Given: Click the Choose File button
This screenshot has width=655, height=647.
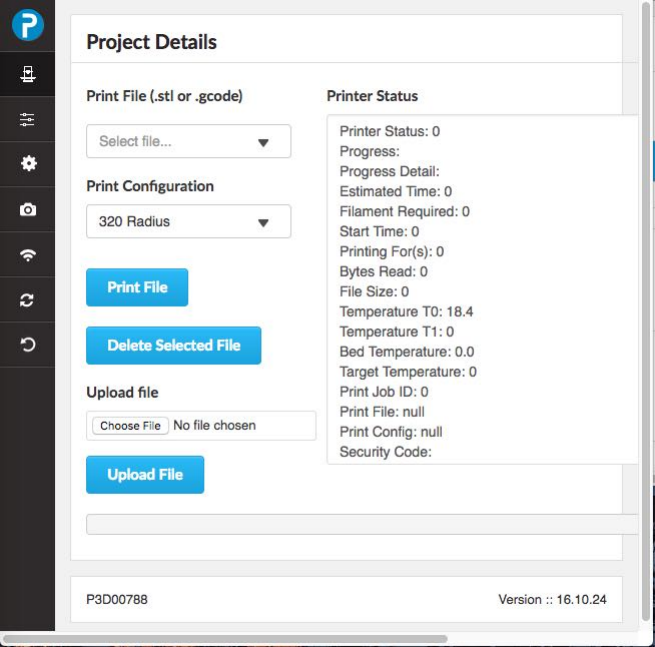Looking at the screenshot, I should pyautogui.click(x=131, y=426).
